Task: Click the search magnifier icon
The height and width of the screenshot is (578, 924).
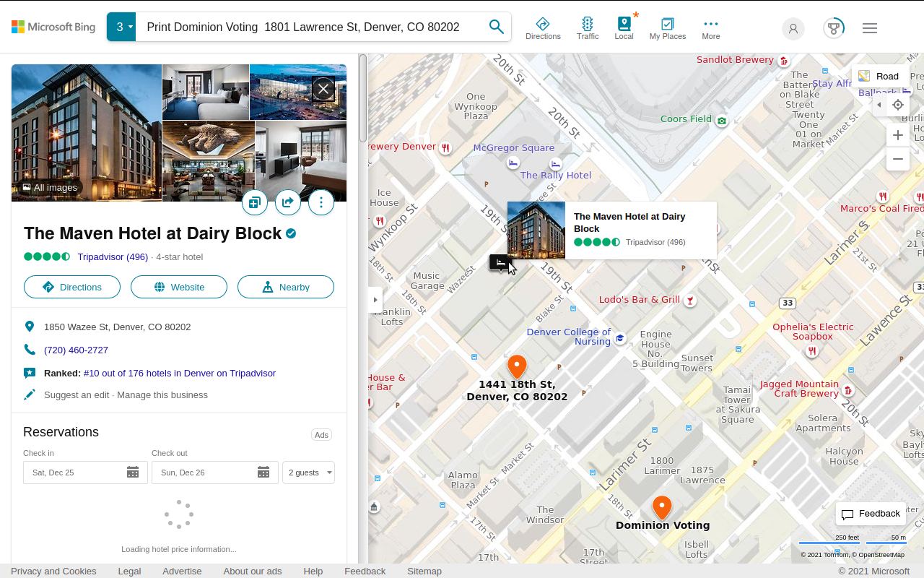Action: click(497, 27)
